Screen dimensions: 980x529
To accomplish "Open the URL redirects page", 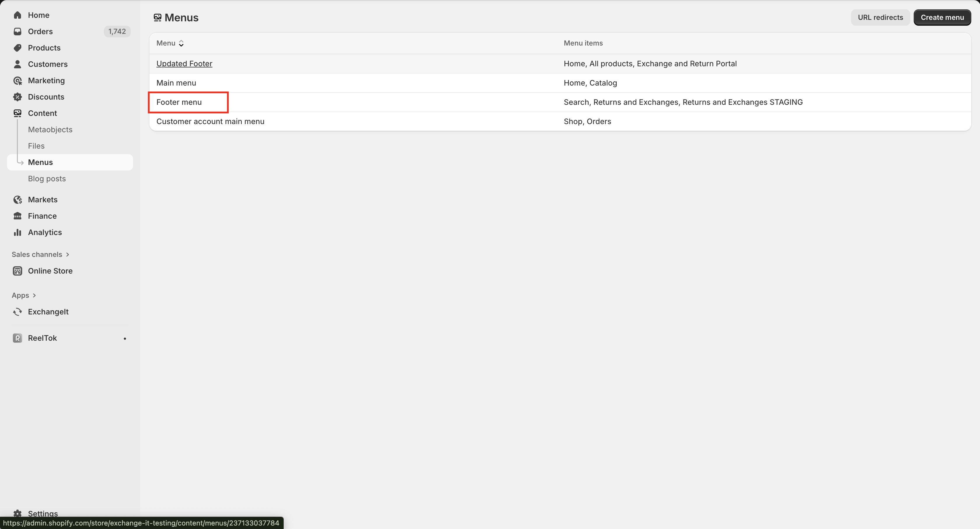I will pyautogui.click(x=880, y=18).
